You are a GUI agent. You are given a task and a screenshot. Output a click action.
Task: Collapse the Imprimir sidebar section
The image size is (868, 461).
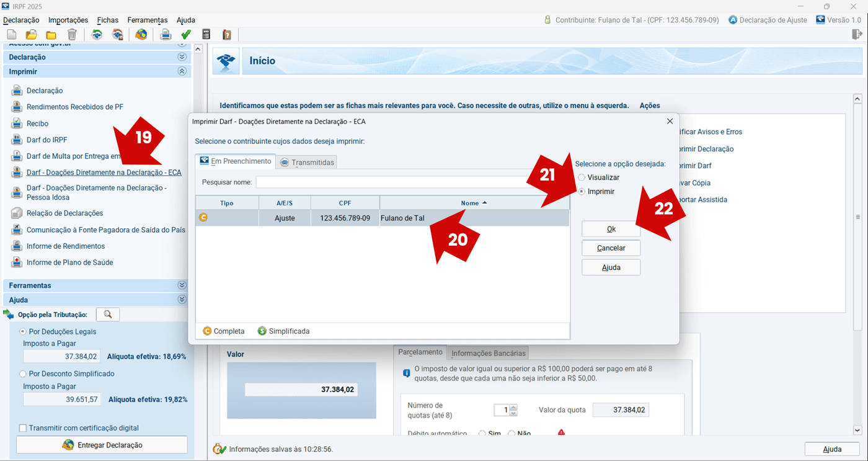click(x=182, y=71)
